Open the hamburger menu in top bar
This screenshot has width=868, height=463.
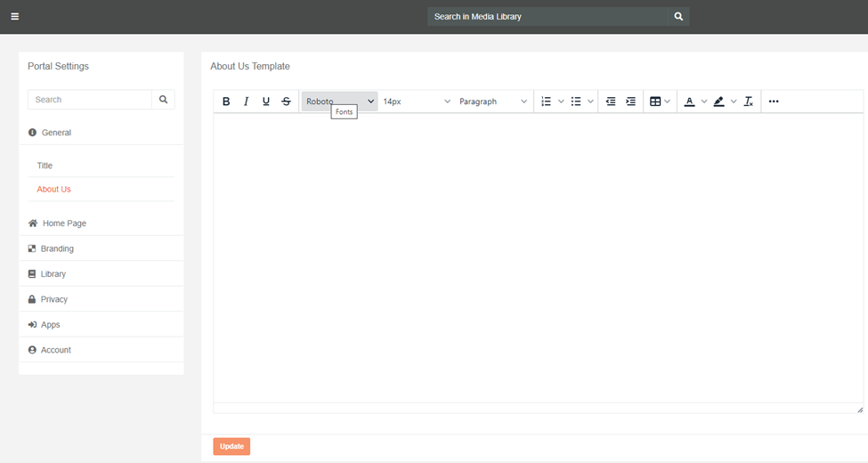click(14, 16)
